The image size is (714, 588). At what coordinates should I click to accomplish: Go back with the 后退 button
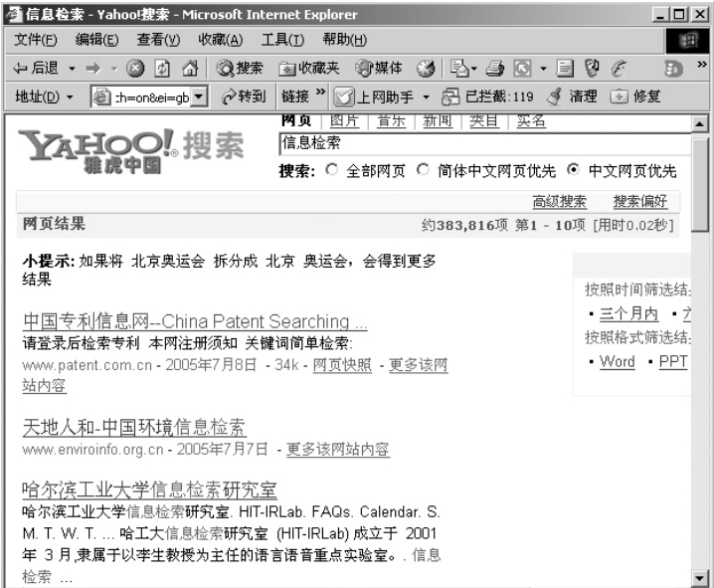(x=36, y=69)
